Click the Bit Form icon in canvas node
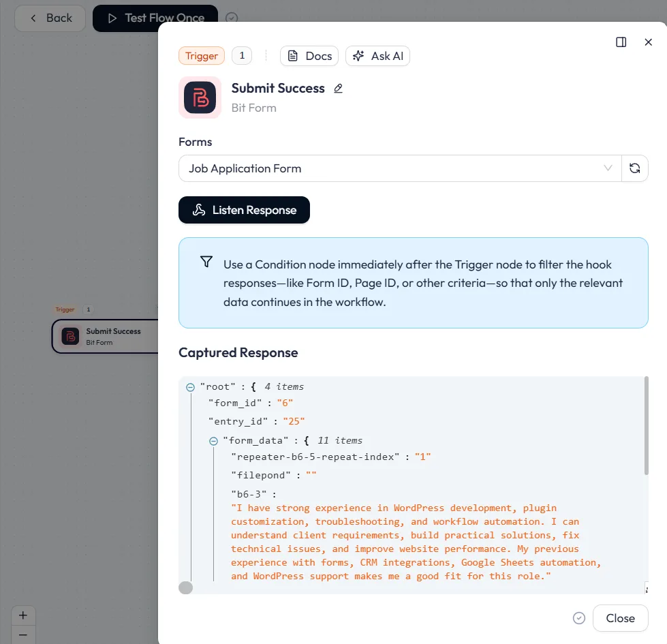Image resolution: width=667 pixels, height=644 pixels. coord(70,336)
